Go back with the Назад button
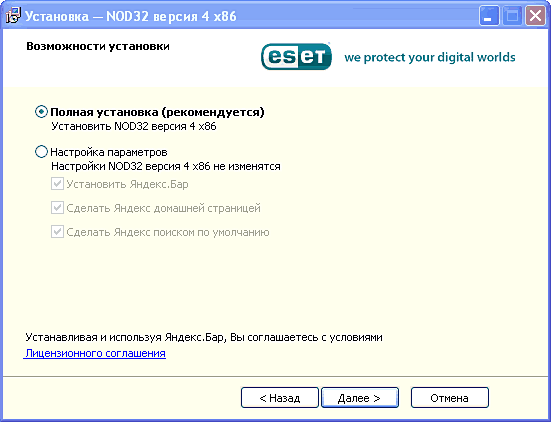 coord(280,398)
